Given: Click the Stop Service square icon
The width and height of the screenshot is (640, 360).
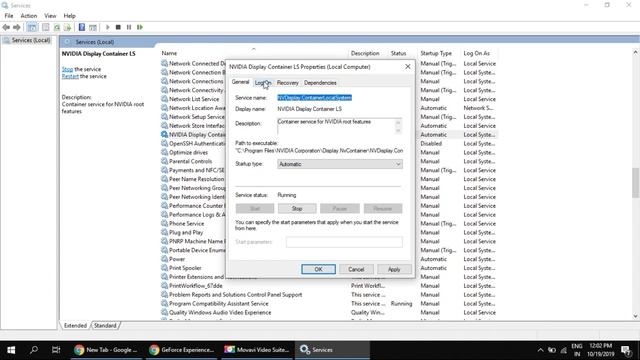Looking at the screenshot, I should 118,27.
